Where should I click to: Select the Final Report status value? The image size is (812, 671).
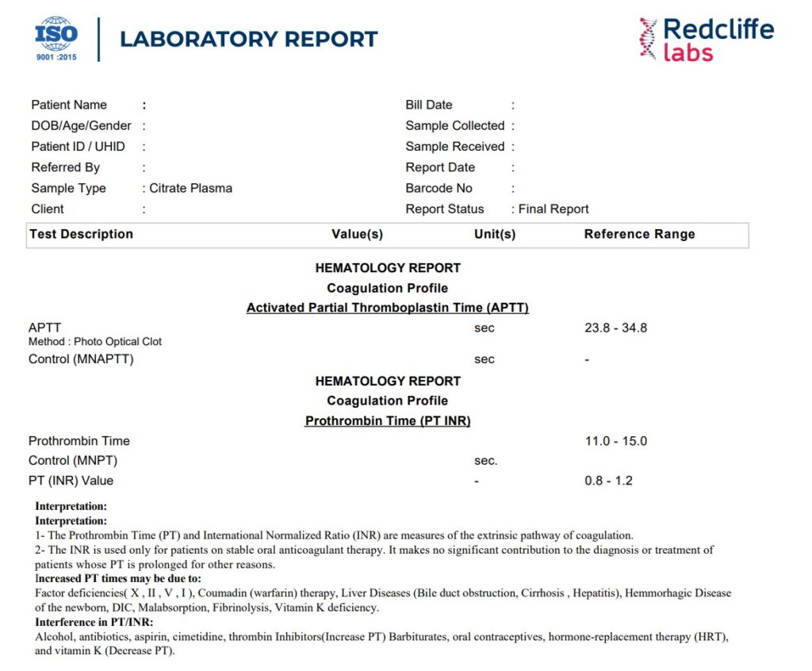point(553,209)
